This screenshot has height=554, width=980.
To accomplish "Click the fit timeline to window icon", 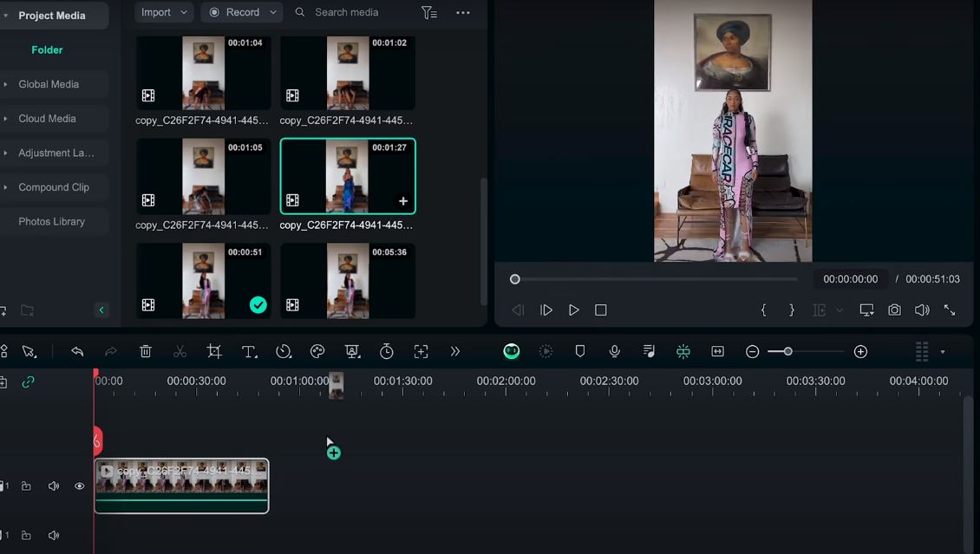I will [x=717, y=352].
